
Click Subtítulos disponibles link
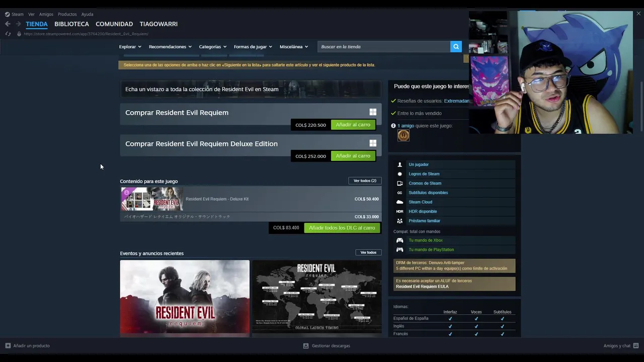pyautogui.click(x=428, y=193)
